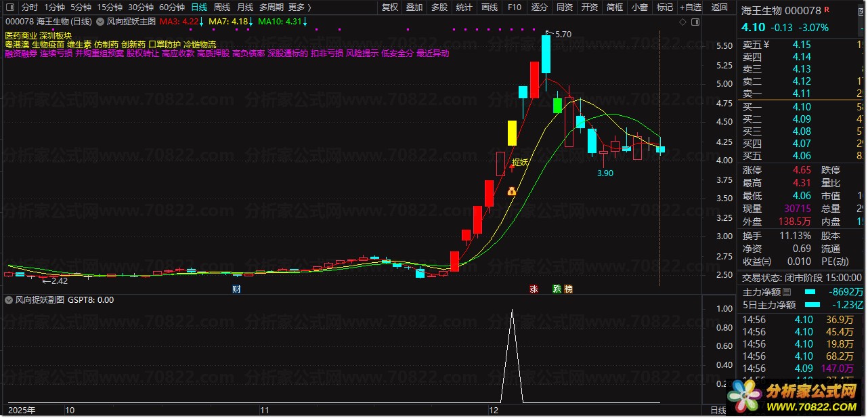Open the 深圳板块 sector tag
This screenshot has width=868, height=418.
pyautogui.click(x=56, y=35)
